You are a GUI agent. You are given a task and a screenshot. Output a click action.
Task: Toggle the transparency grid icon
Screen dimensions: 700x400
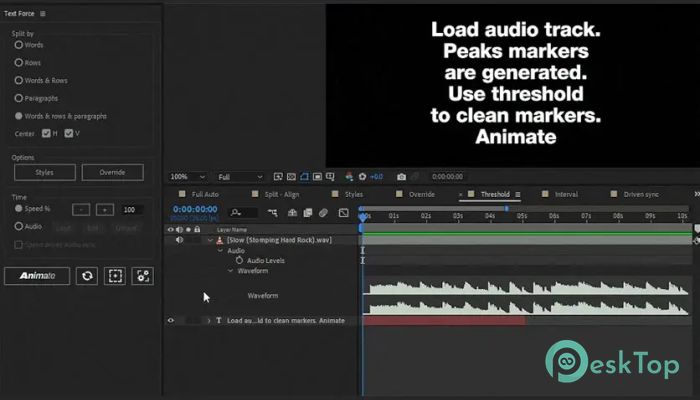click(x=291, y=177)
